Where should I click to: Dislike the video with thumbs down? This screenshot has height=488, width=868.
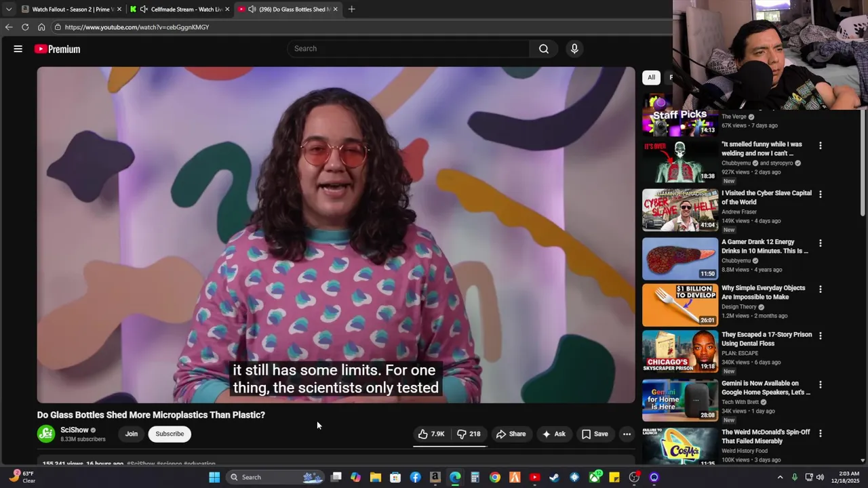pos(469,434)
